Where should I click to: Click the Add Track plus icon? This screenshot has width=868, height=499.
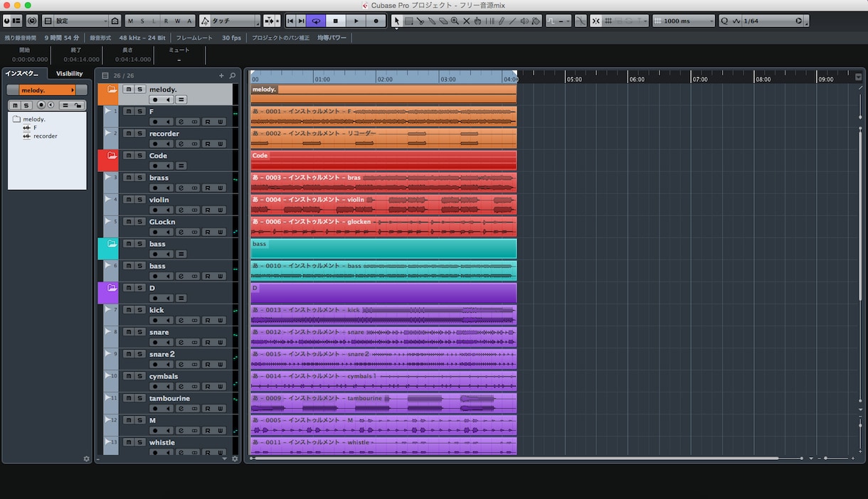click(x=221, y=75)
